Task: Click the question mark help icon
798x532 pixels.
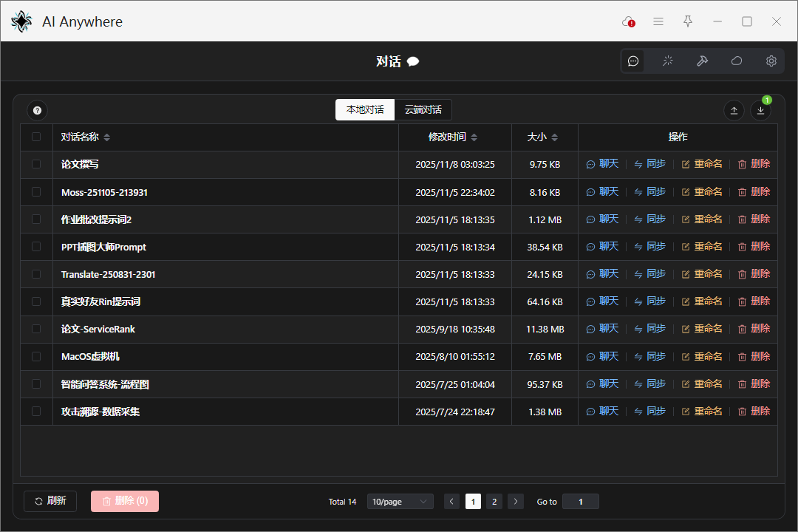Action: pos(37,111)
